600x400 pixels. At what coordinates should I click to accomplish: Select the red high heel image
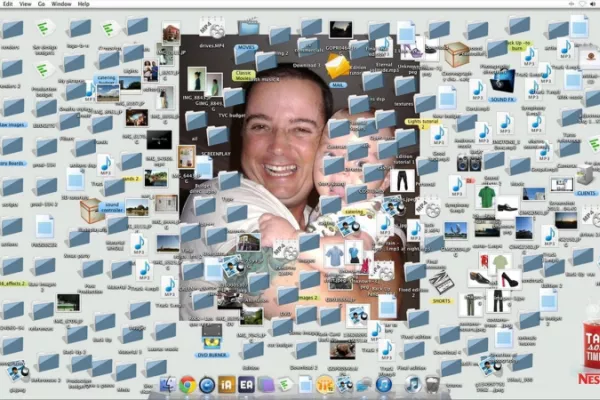click(x=508, y=279)
